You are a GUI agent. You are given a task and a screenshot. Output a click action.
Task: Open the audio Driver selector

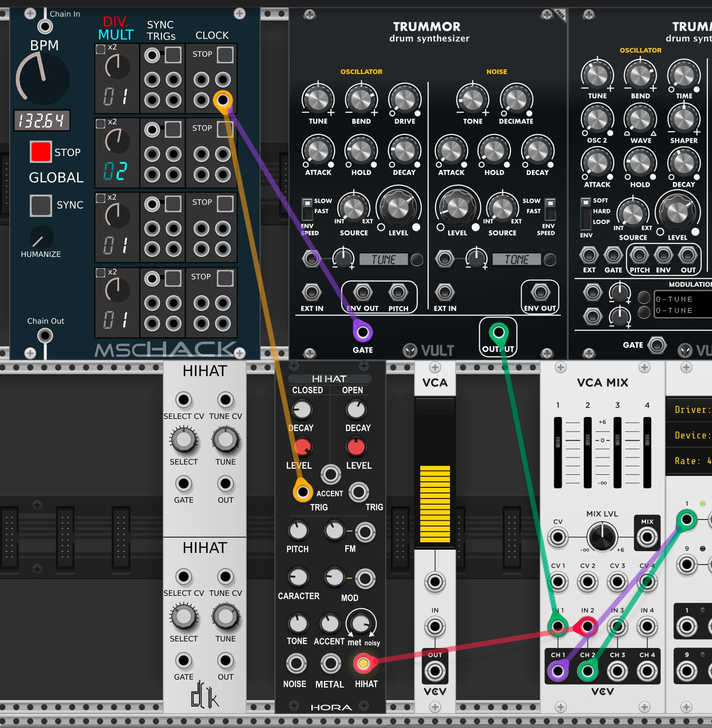[x=690, y=410]
